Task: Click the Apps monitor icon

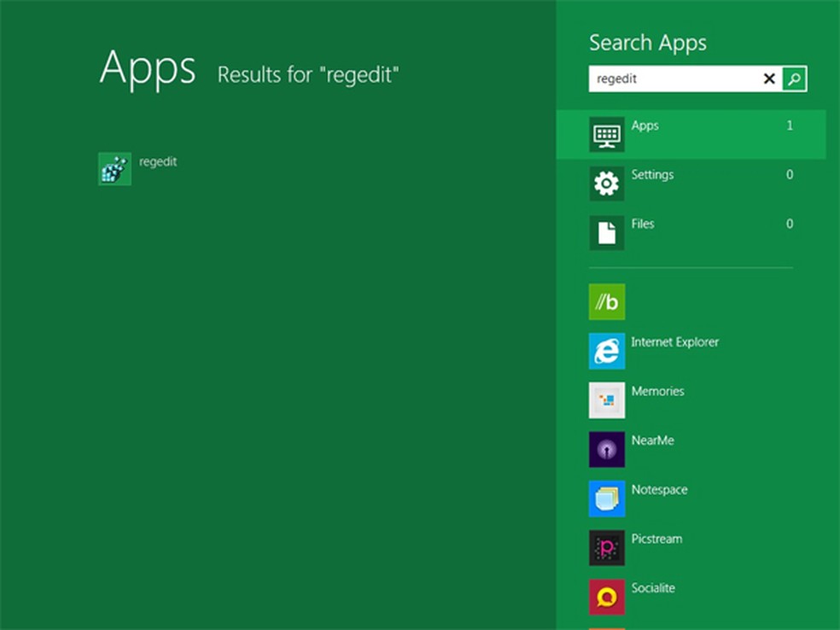Action: [x=606, y=134]
